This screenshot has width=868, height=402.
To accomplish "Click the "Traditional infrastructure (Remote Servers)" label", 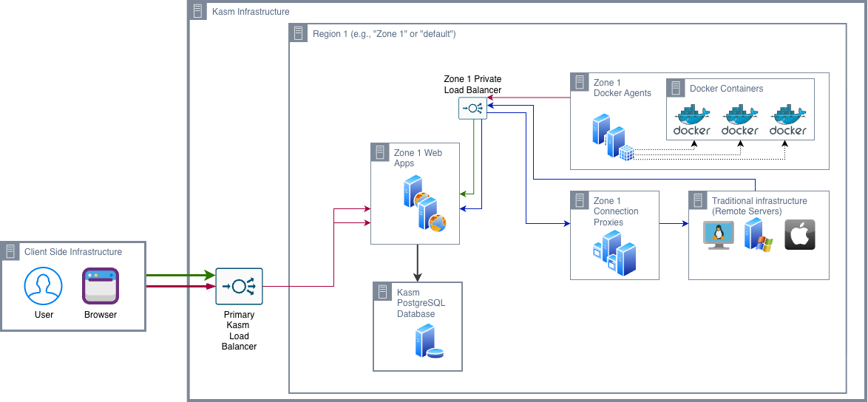I will (x=759, y=205).
